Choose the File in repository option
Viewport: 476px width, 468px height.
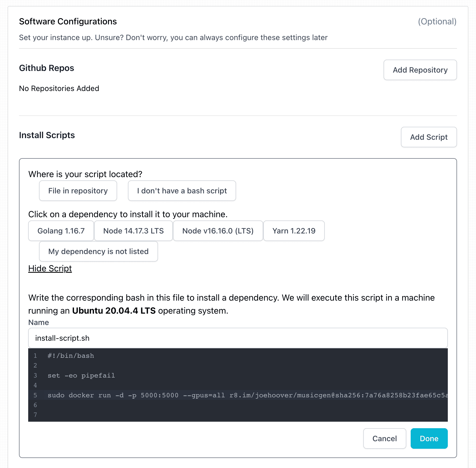click(78, 191)
